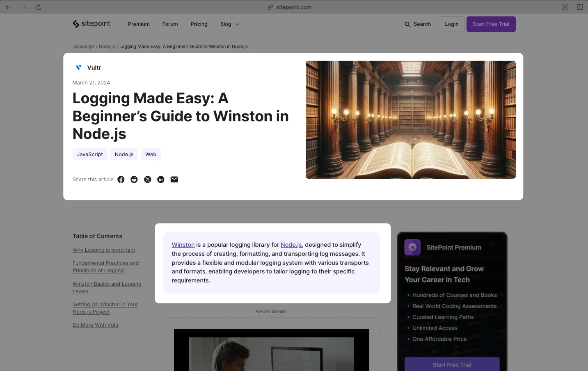Share the article via email icon
Image resolution: width=588 pixels, height=371 pixels.
pyautogui.click(x=174, y=180)
